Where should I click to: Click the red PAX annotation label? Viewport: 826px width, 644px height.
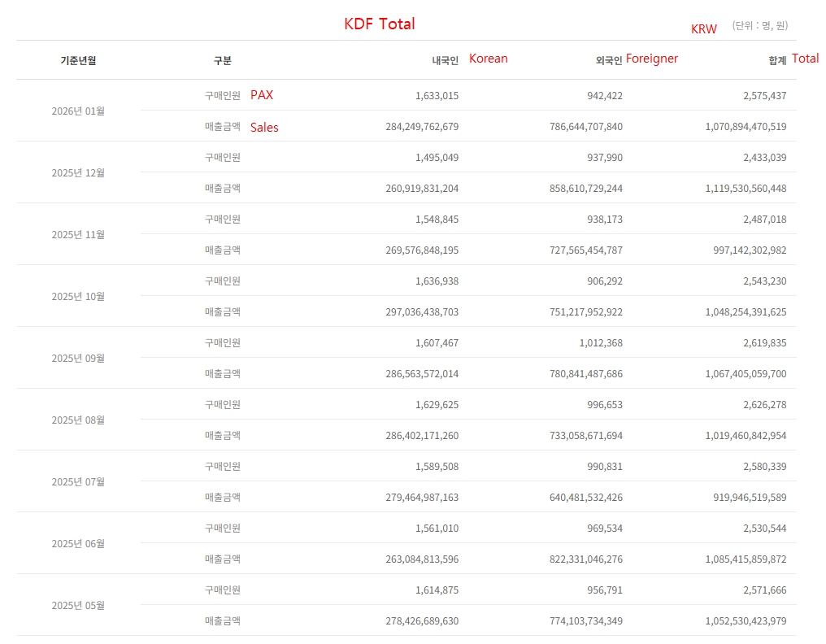[262, 95]
